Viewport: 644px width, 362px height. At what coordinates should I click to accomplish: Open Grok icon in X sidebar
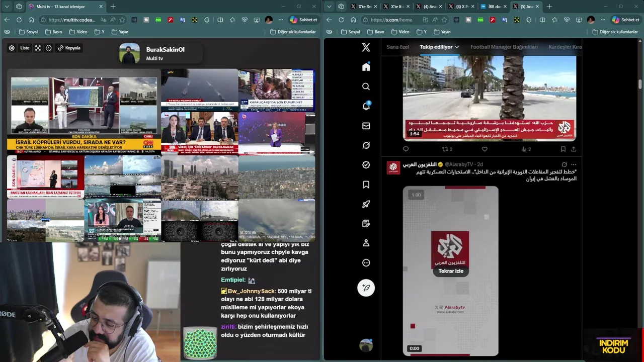tap(366, 145)
